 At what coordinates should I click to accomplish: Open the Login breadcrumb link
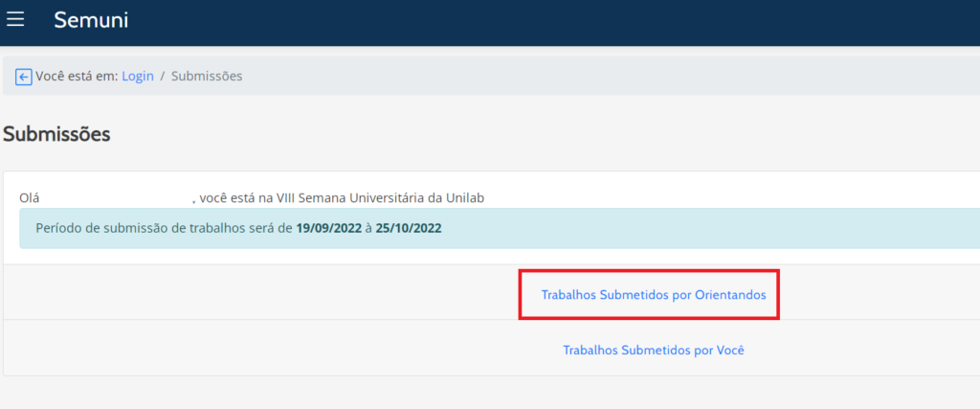pyautogui.click(x=138, y=77)
